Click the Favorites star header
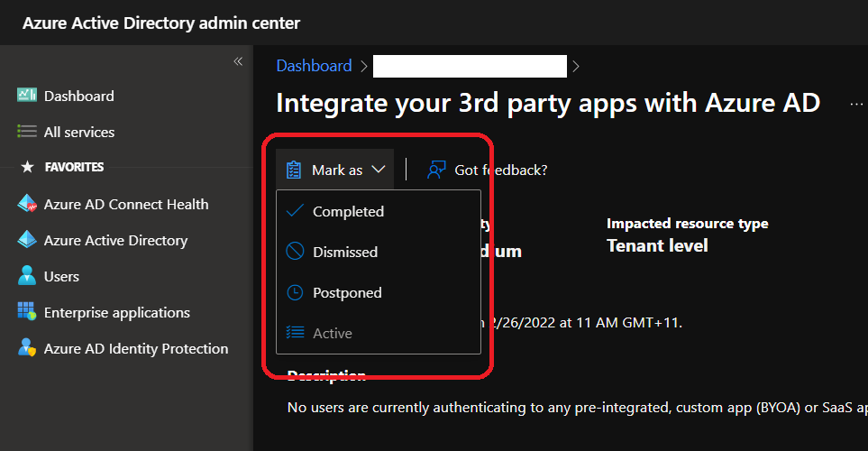 (x=28, y=167)
